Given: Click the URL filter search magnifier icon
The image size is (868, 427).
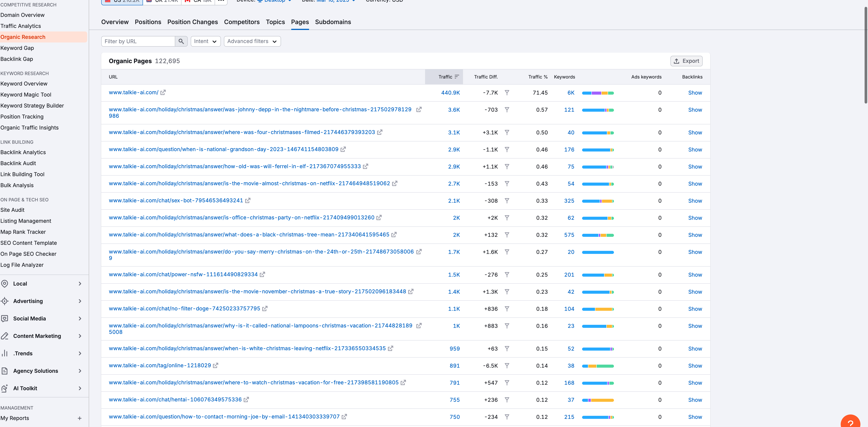Looking at the screenshot, I should point(181,41).
